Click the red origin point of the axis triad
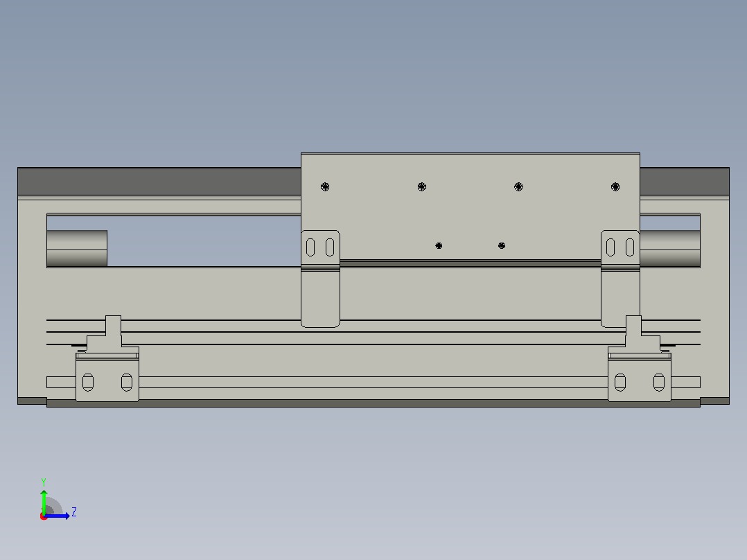 pyautogui.click(x=44, y=516)
